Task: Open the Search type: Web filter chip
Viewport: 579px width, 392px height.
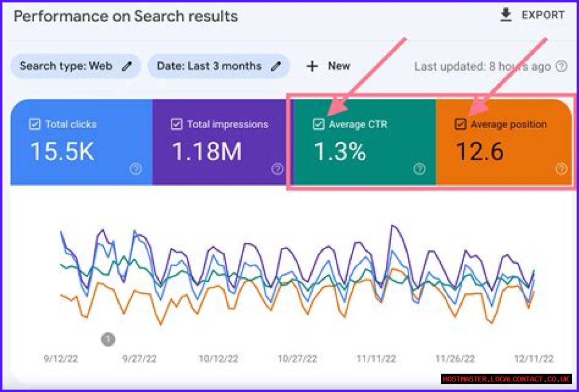Action: 76,67
